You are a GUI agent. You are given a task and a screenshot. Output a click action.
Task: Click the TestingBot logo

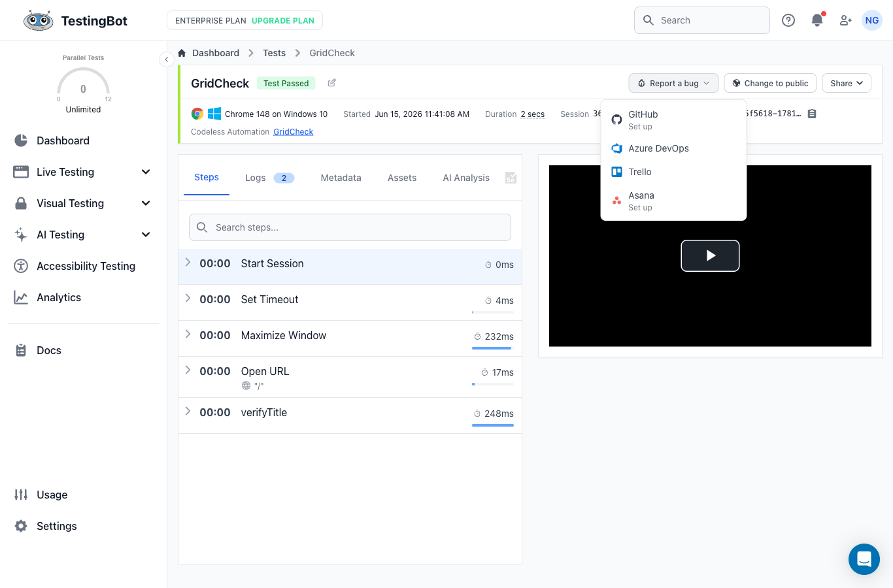click(75, 20)
